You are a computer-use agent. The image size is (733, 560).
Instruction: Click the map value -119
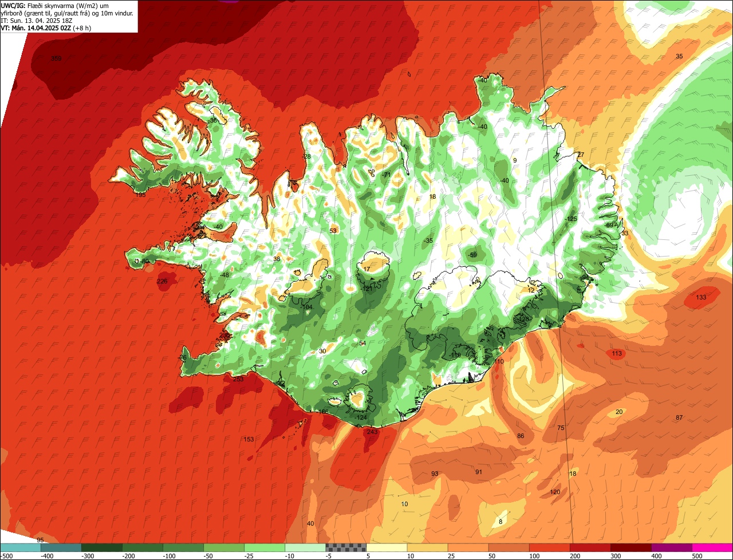click(455, 356)
